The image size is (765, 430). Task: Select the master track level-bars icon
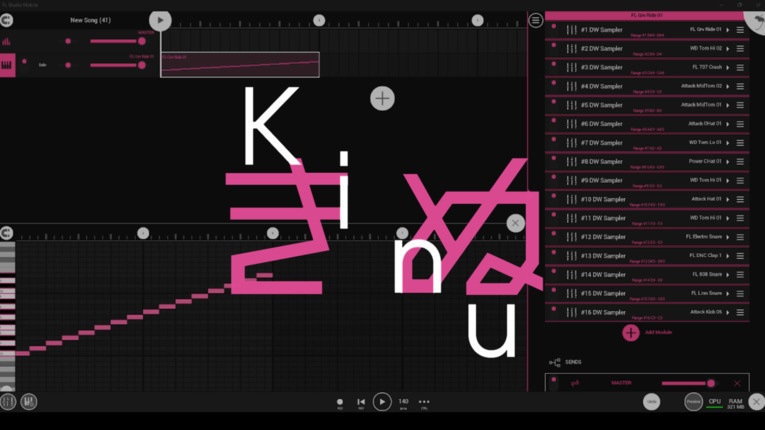click(x=6, y=41)
